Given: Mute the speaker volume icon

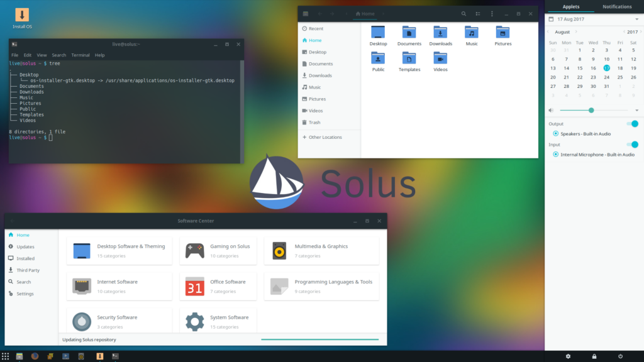Looking at the screenshot, I should pyautogui.click(x=551, y=110).
